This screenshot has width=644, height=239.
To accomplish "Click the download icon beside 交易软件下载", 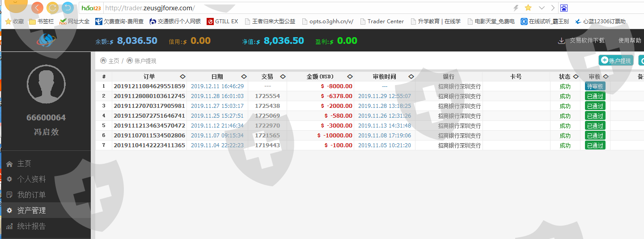I will pos(561,41).
